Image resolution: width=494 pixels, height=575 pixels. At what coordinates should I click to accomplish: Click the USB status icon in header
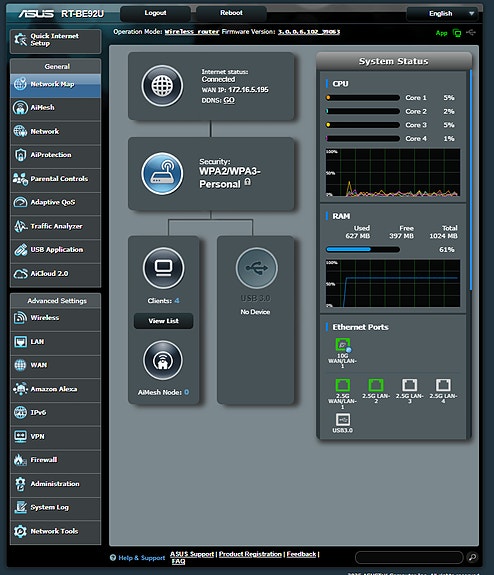pyautogui.click(x=471, y=33)
